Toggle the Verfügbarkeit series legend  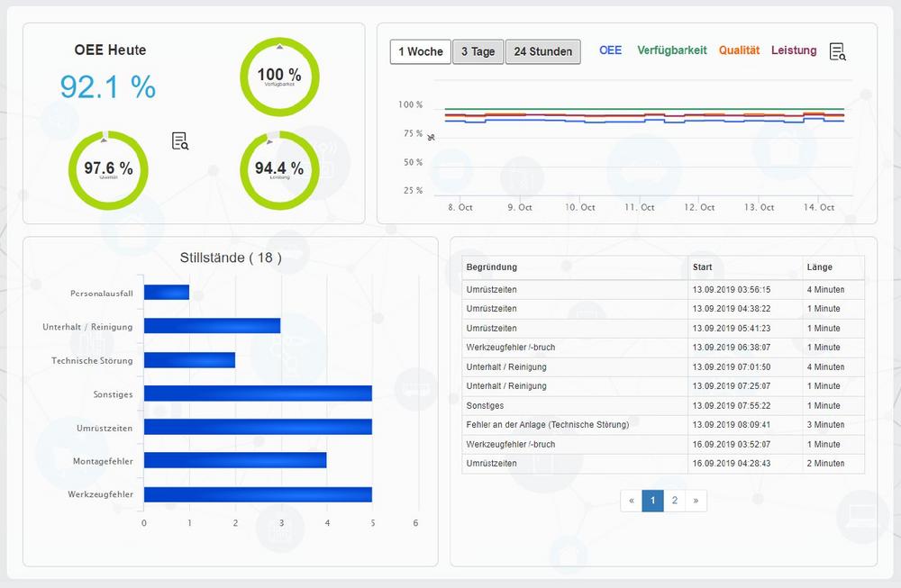coord(672,50)
